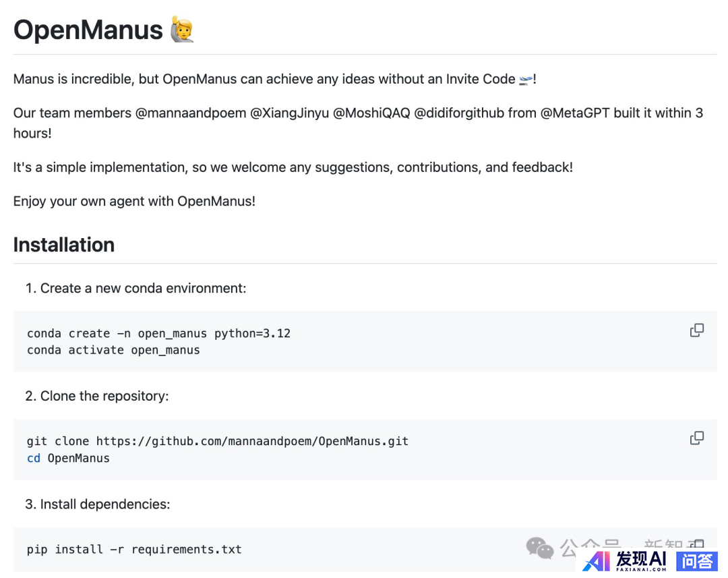This screenshot has width=728, height=578.
Task: Click the Installation section heading
Action: pyautogui.click(x=64, y=244)
